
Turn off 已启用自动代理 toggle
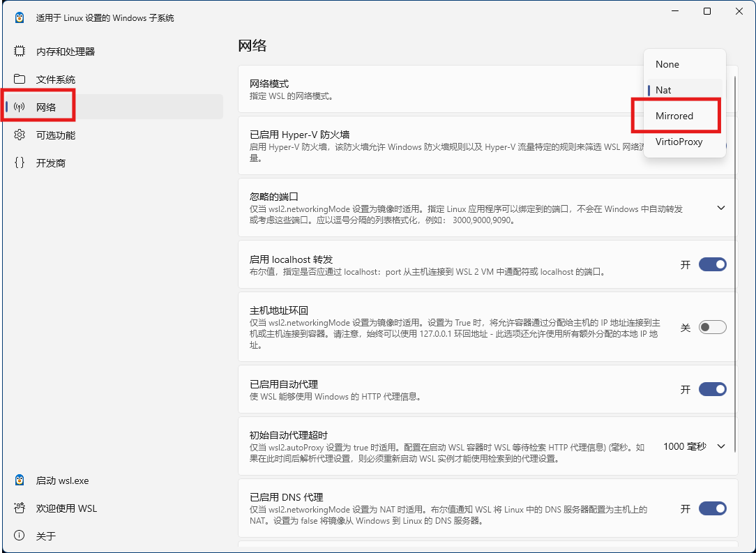click(x=713, y=389)
